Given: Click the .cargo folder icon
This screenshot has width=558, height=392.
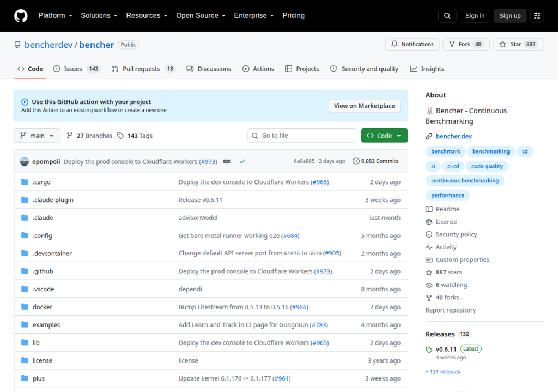Looking at the screenshot, I should 25,182.
